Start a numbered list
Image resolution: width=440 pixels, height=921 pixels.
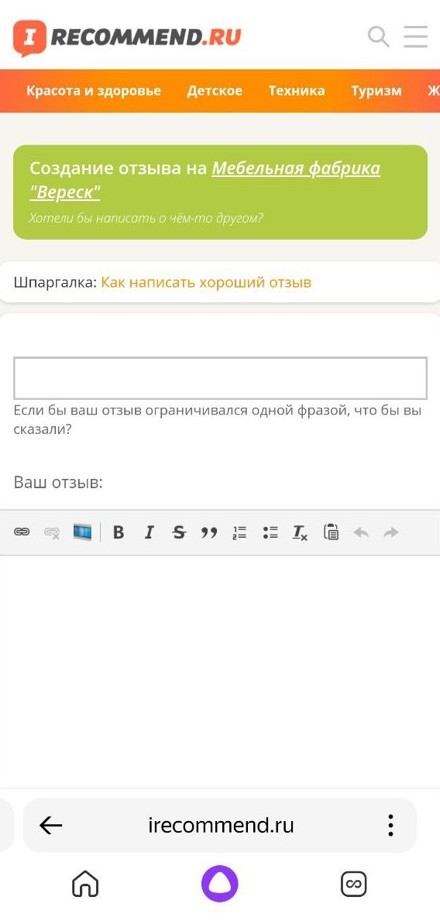coord(240,533)
